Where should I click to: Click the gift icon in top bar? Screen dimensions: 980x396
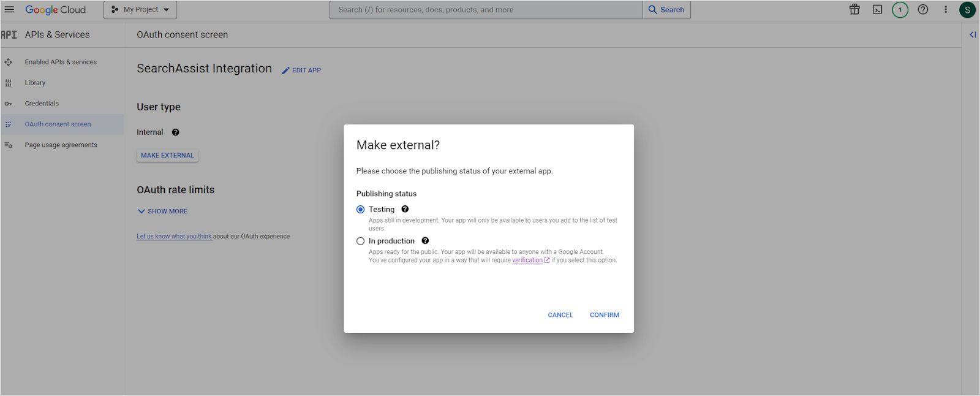coord(854,10)
